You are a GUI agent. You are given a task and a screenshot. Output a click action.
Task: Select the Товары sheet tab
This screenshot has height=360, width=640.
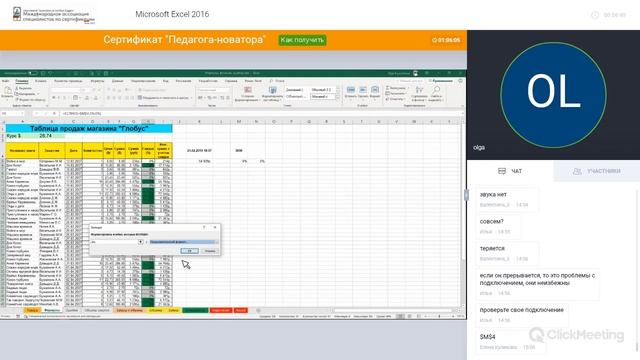coord(32,311)
